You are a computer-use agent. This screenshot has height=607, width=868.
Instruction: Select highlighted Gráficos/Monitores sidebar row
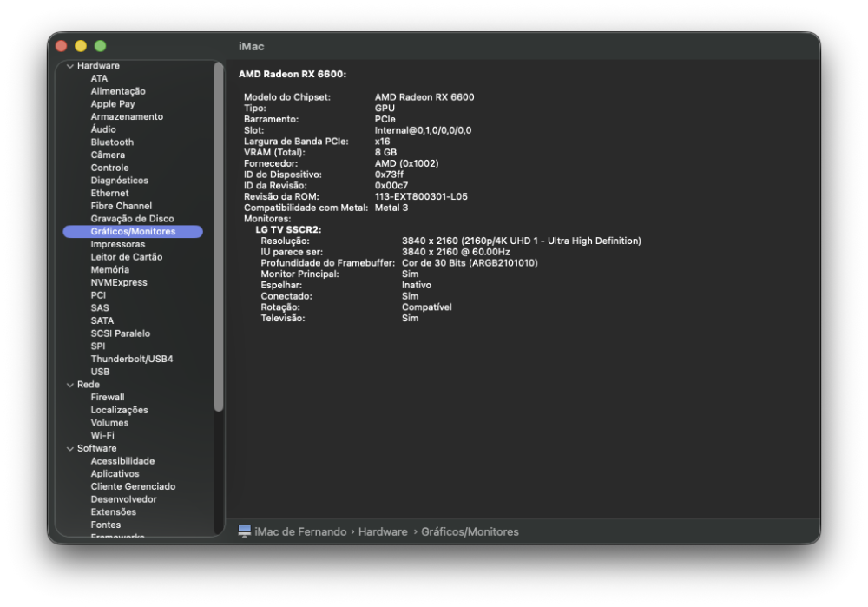pos(133,232)
